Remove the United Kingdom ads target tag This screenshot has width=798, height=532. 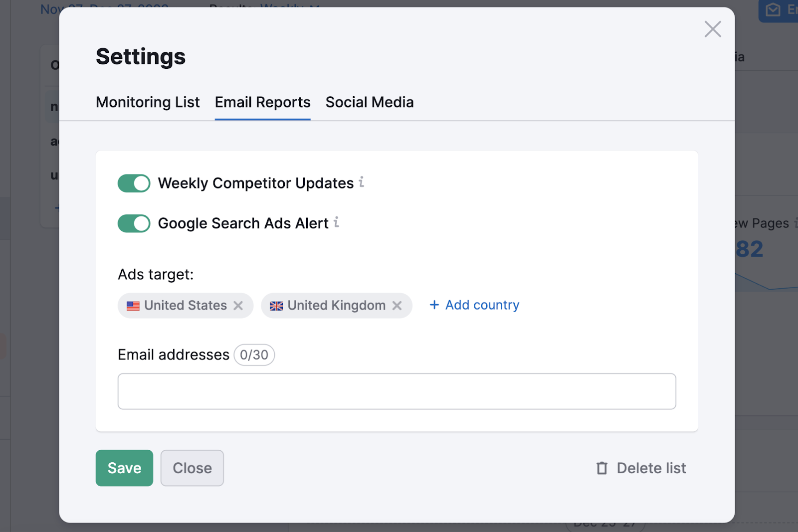(398, 306)
